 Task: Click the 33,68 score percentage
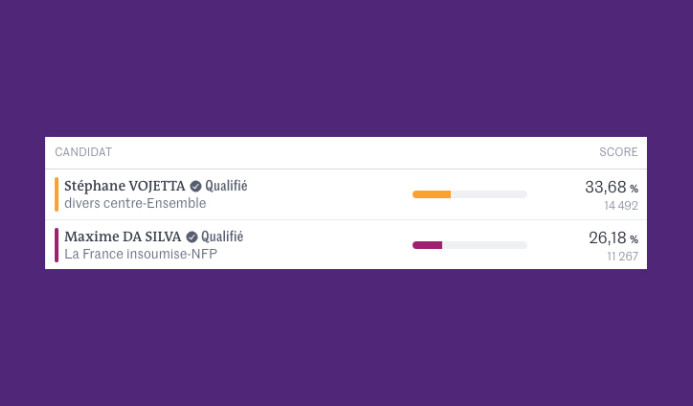coord(605,187)
